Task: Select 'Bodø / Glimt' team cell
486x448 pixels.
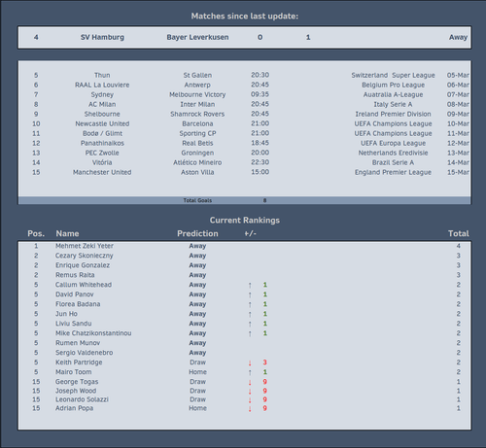Action: 102,133
